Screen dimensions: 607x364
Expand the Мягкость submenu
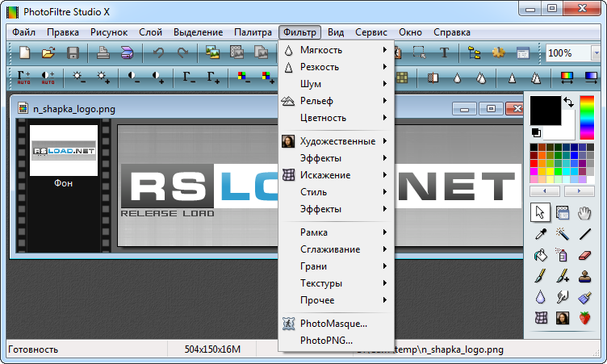336,50
